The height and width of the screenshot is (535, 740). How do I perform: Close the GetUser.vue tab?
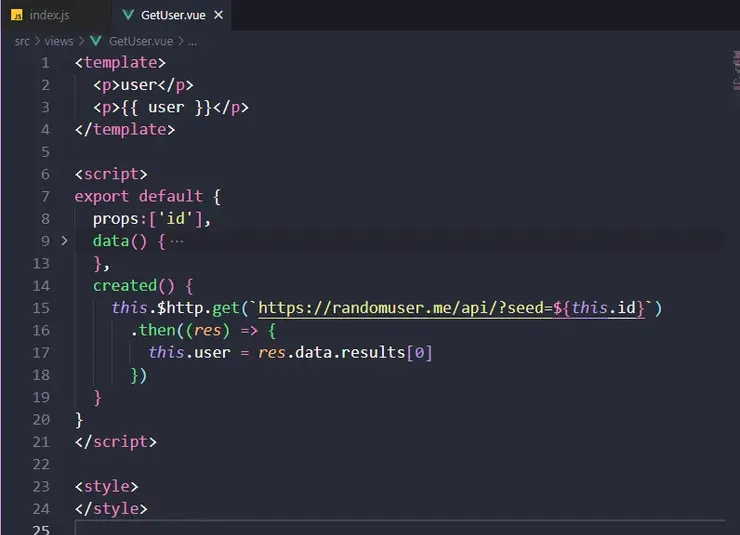(219, 15)
